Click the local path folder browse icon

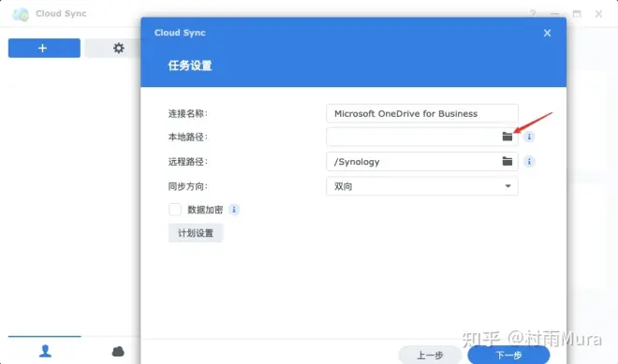pyautogui.click(x=508, y=137)
